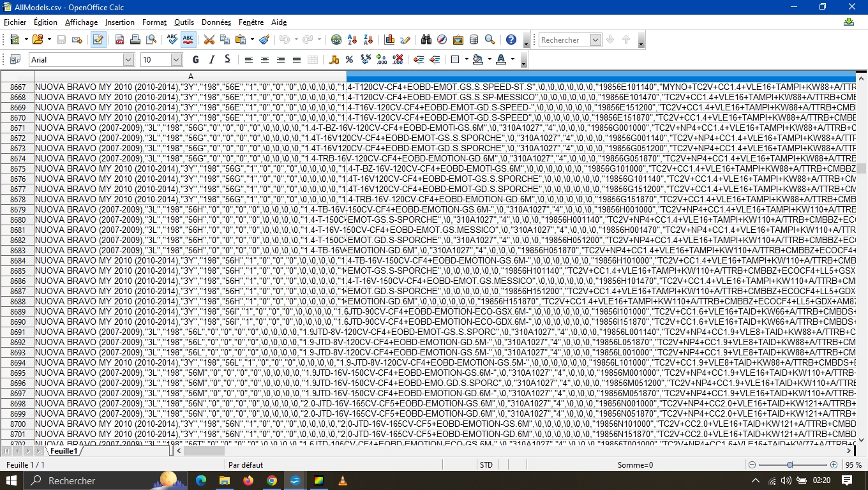Click in the Rechercher toolbar search field
This screenshot has height=490, width=868.
point(565,40)
